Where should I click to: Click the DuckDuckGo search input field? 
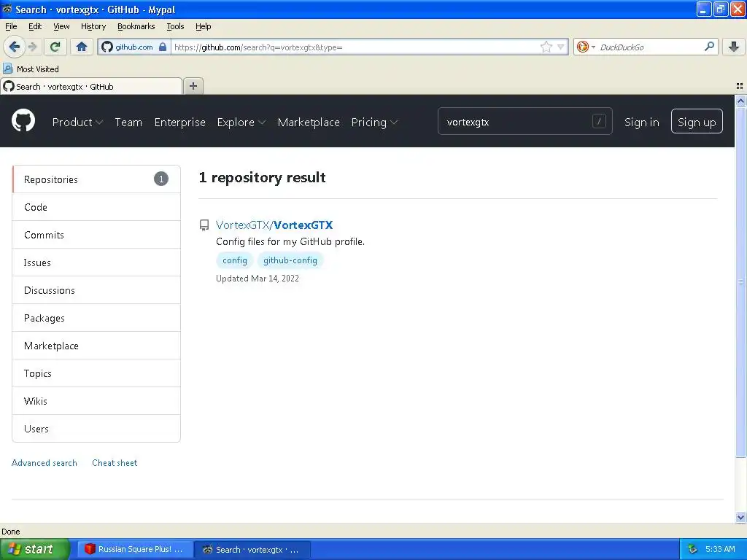click(650, 47)
